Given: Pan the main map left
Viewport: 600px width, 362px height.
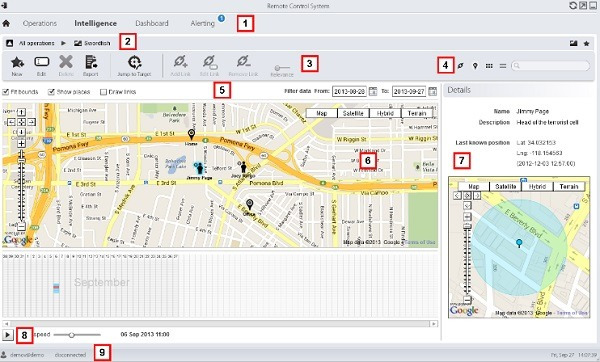Looking at the screenshot, I should click(x=11, y=122).
